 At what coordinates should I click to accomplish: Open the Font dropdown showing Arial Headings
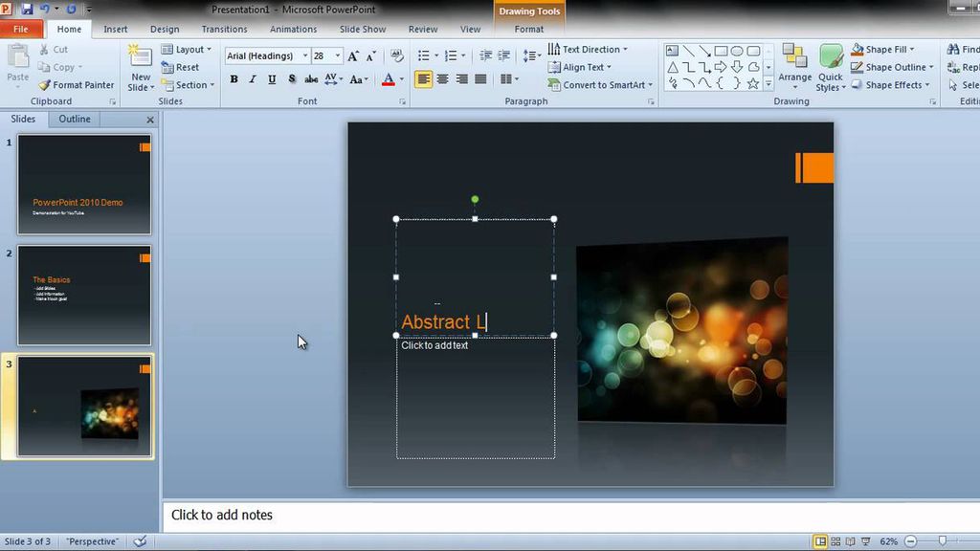click(305, 55)
